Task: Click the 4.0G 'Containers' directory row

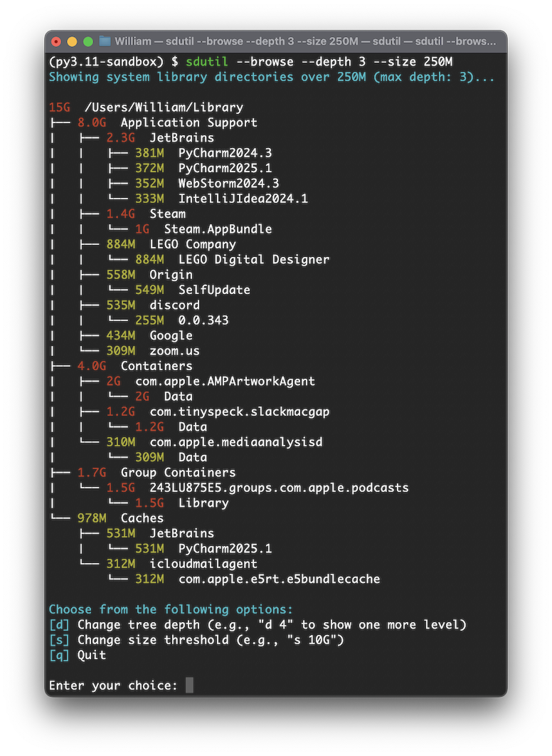Action: coord(135,366)
